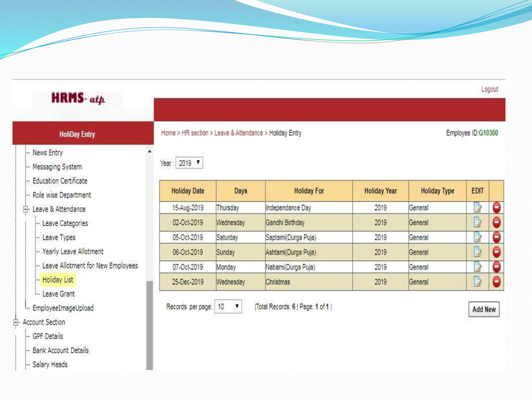532x399 pixels.
Task: Edit the Independance Day holiday entry
Action: click(x=477, y=207)
